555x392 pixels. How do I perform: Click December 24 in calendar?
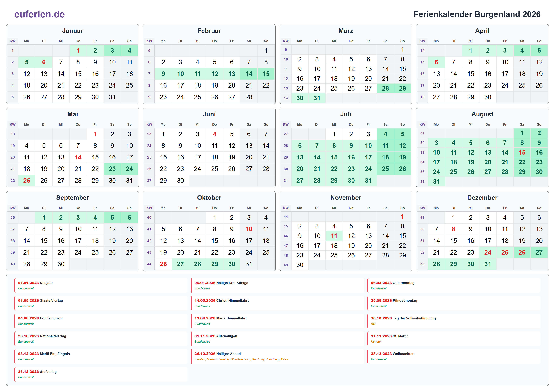click(488, 252)
